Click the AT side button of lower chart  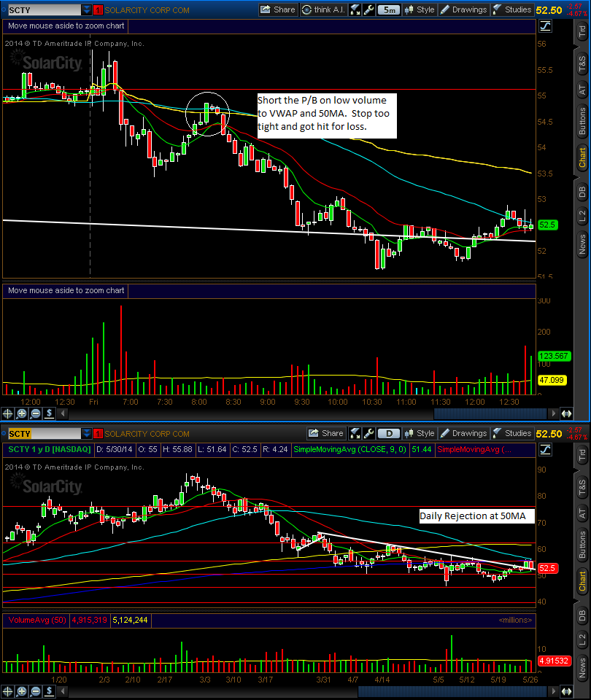(582, 513)
